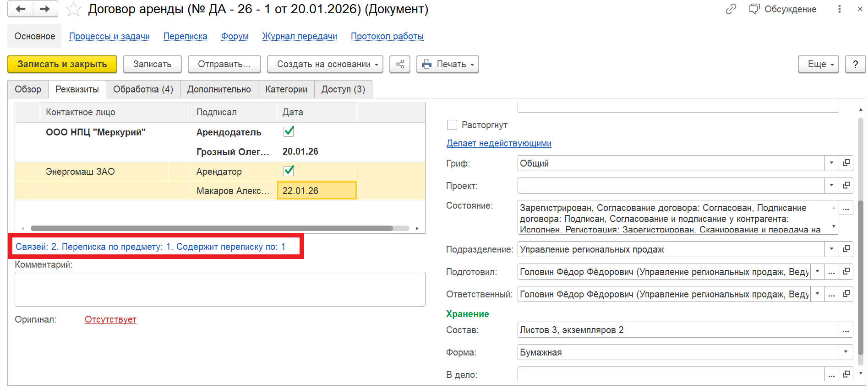Click the forward navigation arrow
Image resolution: width=868 pixels, height=388 pixels.
point(45,9)
